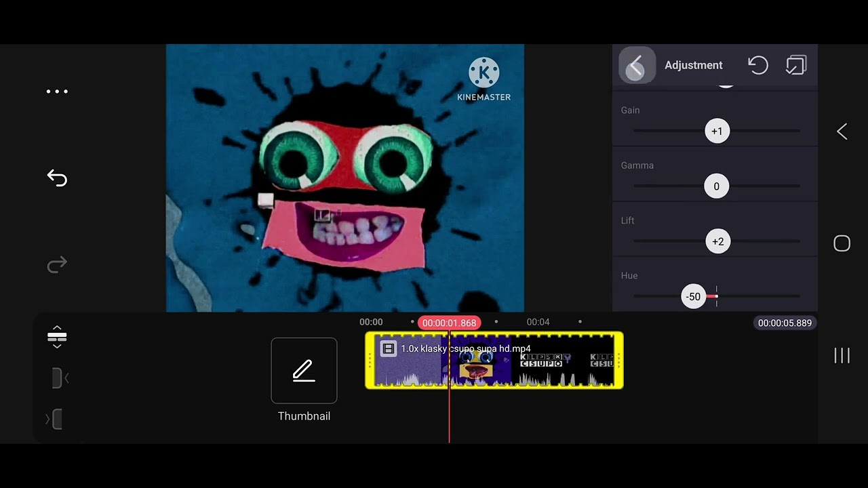Tap the video preview area
Screen dimensions: 868x488
(345, 178)
